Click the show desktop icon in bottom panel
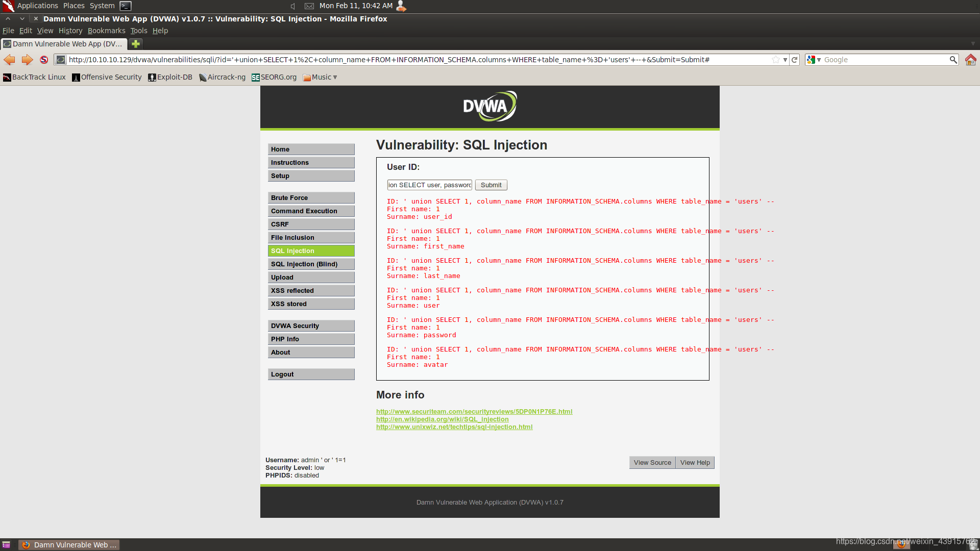 pyautogui.click(x=6, y=545)
